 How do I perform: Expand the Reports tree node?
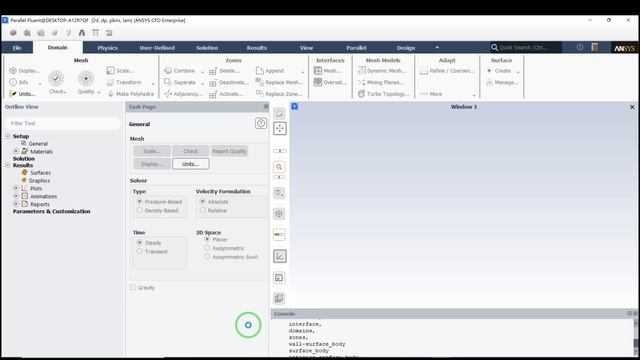pyautogui.click(x=16, y=204)
